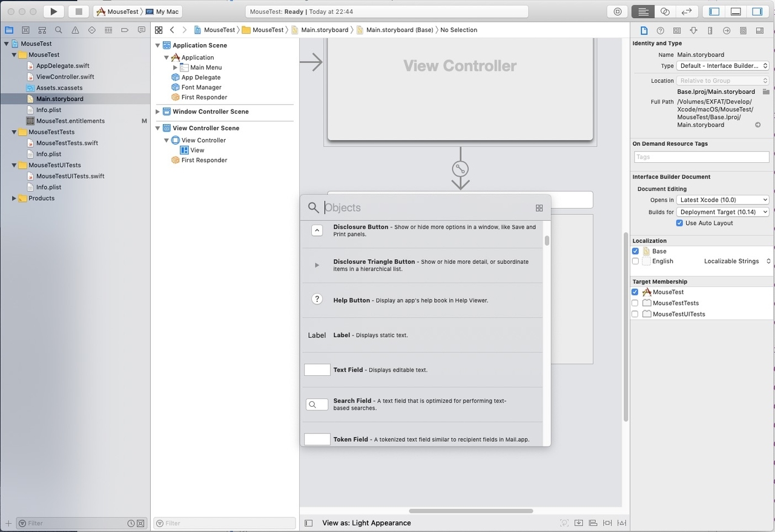Viewport: 775px width, 532px height.
Task: Expand the Main Menu outline item
Action: (175, 67)
